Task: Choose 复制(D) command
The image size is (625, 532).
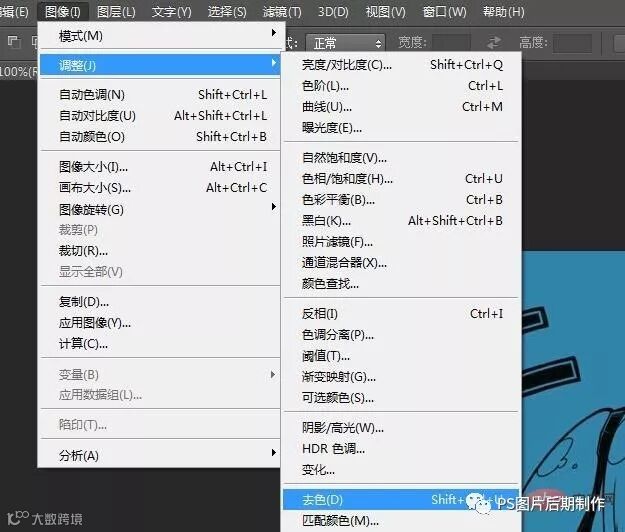Action: coord(159,302)
